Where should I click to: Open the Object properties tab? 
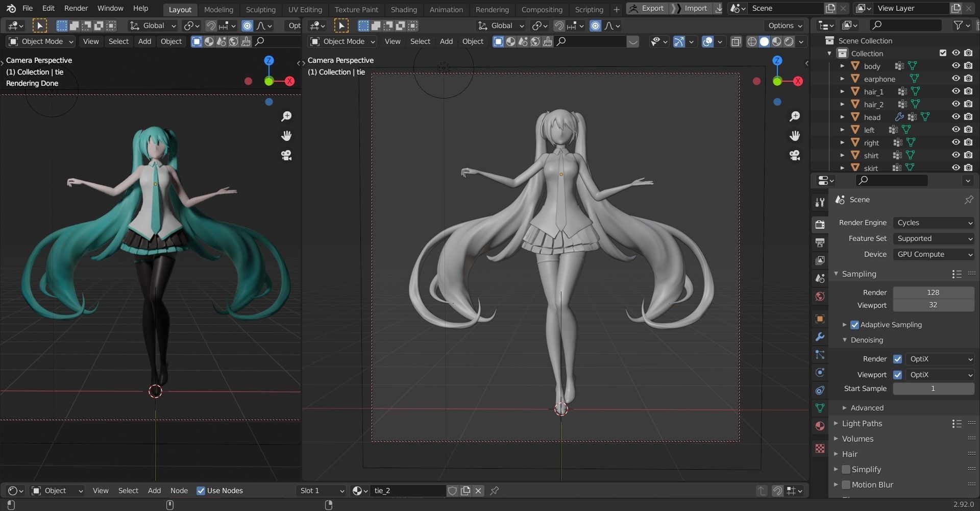pos(820,319)
